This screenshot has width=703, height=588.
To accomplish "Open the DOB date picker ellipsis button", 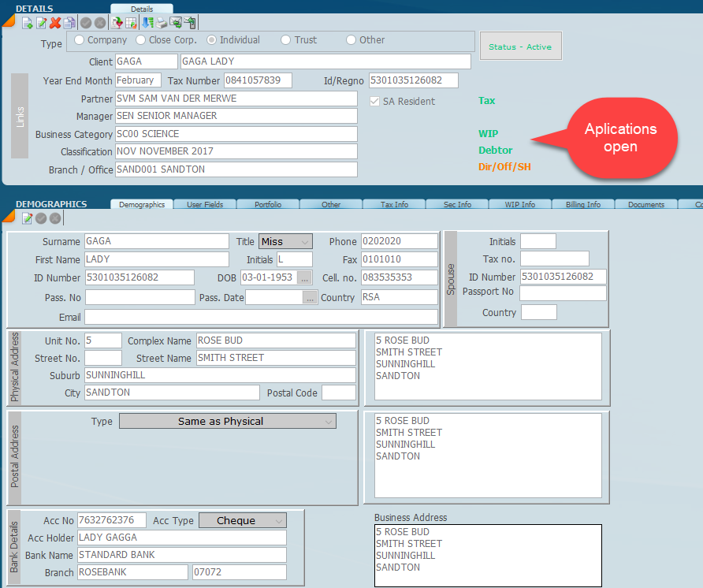I will [304, 277].
